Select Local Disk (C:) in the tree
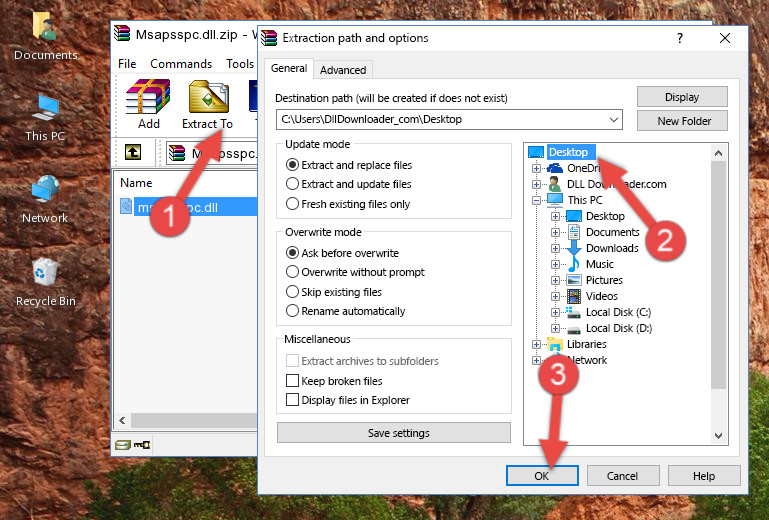The width and height of the screenshot is (769, 520). pyautogui.click(x=618, y=312)
